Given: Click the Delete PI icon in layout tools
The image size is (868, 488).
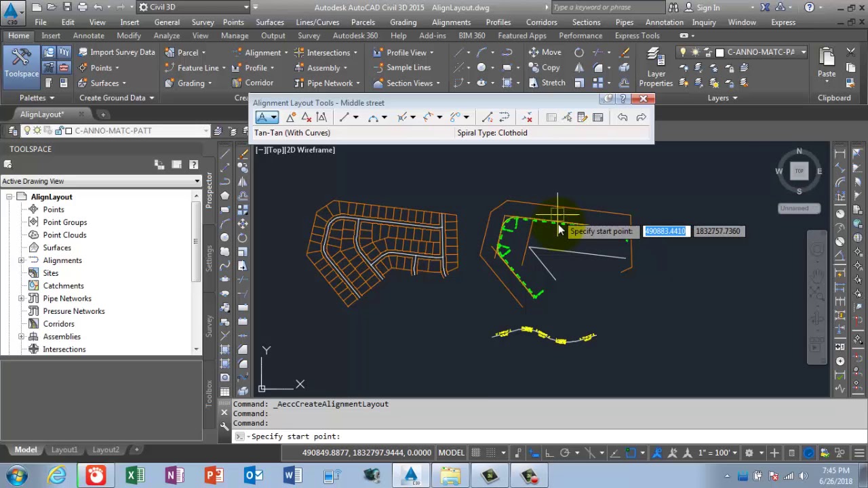Looking at the screenshot, I should (306, 117).
